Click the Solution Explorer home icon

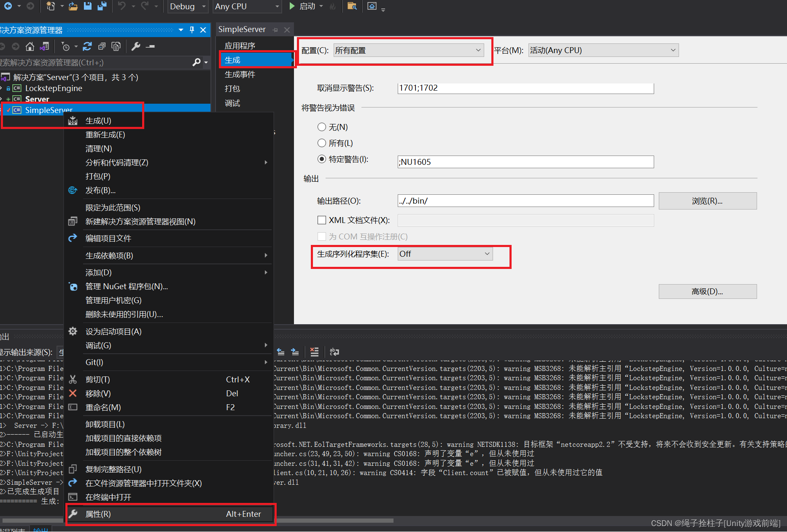tap(30, 46)
